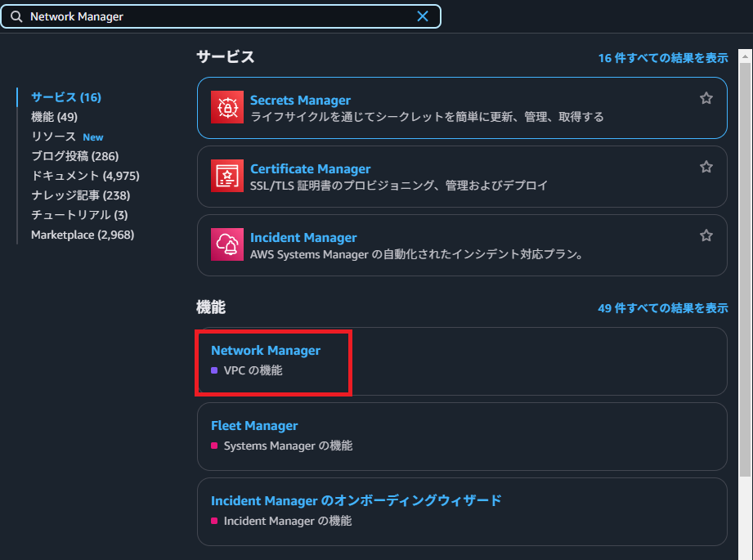This screenshot has height=560, width=753.
Task: Open the Secrets Manager service icon
Action: pyautogui.click(x=227, y=107)
